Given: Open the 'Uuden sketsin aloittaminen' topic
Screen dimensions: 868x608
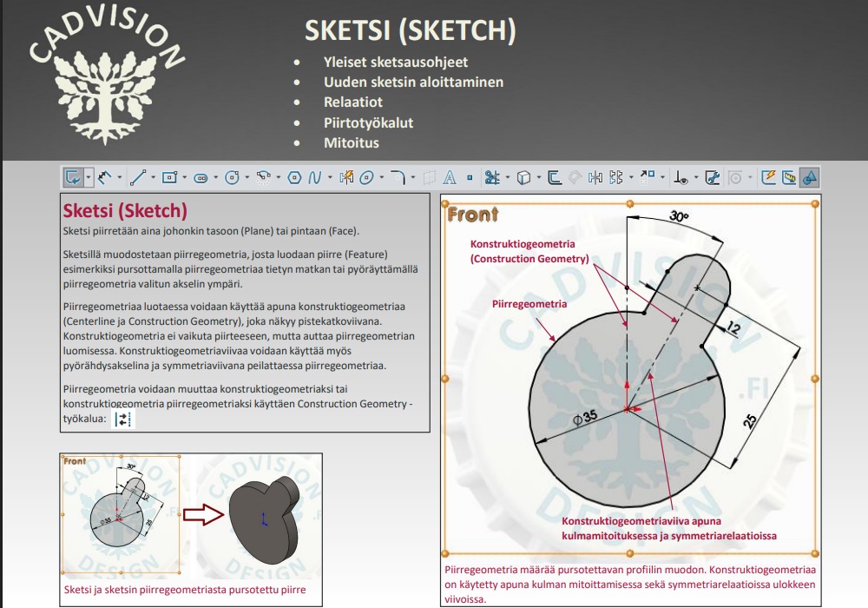Looking at the screenshot, I should click(413, 82).
